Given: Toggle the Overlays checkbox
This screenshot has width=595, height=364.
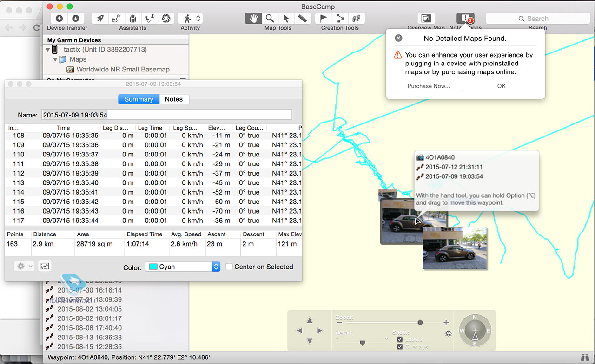Looking at the screenshot, I should (x=400, y=347).
